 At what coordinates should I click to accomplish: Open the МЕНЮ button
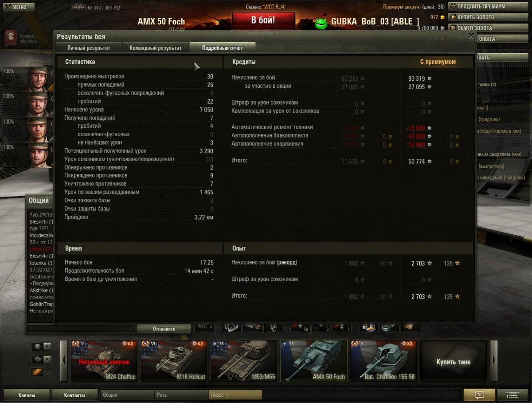pos(18,7)
